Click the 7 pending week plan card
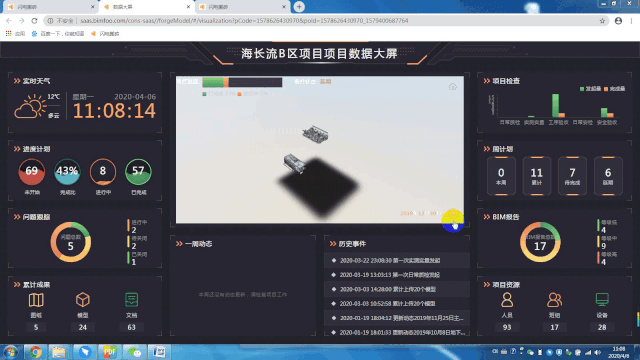The width and height of the screenshot is (640, 360). [x=572, y=176]
